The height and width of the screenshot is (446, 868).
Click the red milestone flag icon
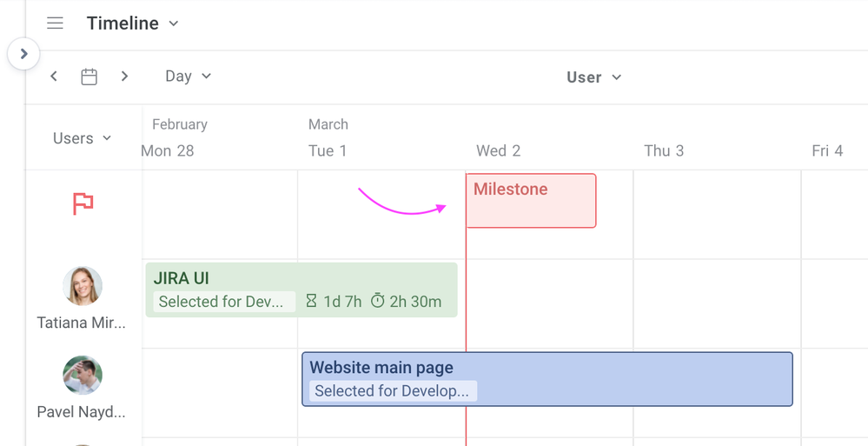[83, 203]
